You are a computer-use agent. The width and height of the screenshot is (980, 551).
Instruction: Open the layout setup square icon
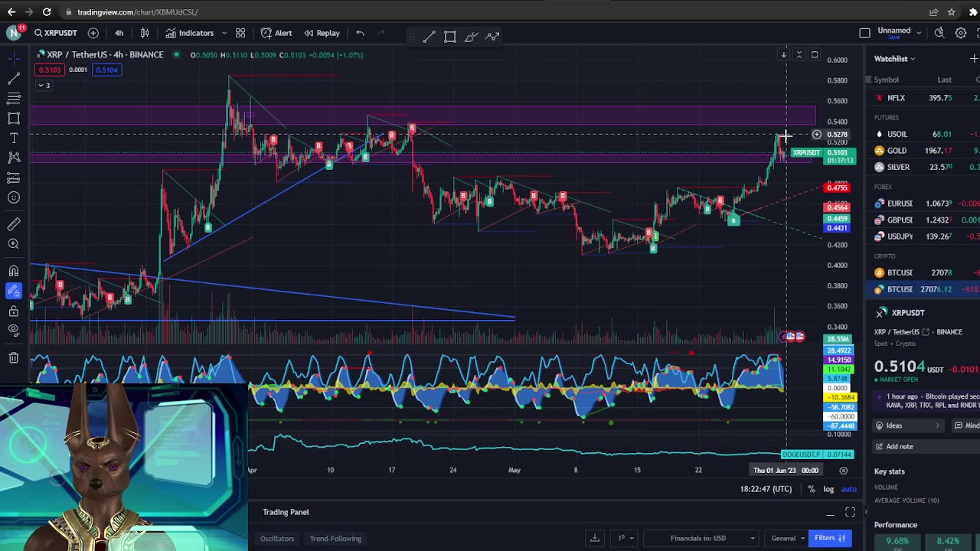pyautogui.click(x=864, y=33)
